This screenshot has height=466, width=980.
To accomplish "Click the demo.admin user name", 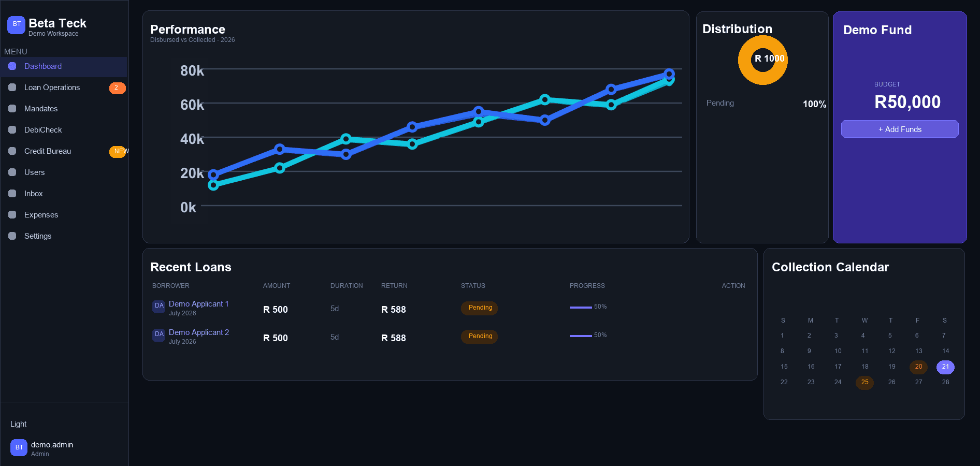I will tap(52, 445).
